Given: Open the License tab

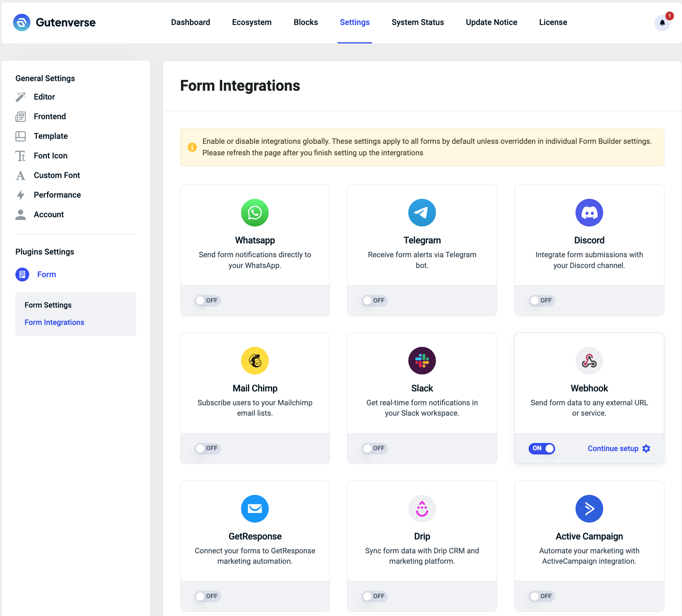Looking at the screenshot, I should click(553, 22).
